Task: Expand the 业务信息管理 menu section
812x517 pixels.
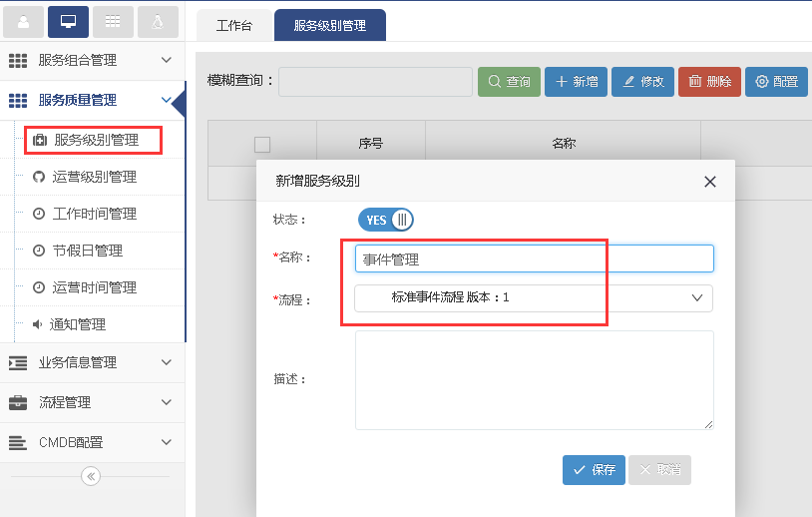Action: (92, 362)
